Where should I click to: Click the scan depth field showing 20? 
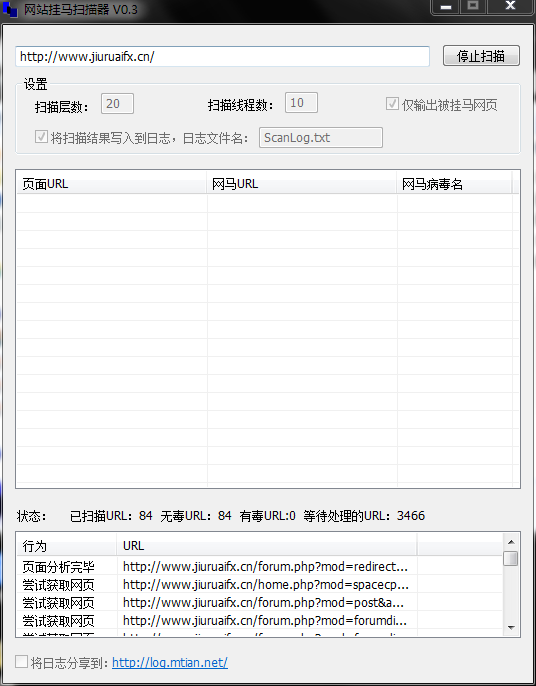(117, 104)
